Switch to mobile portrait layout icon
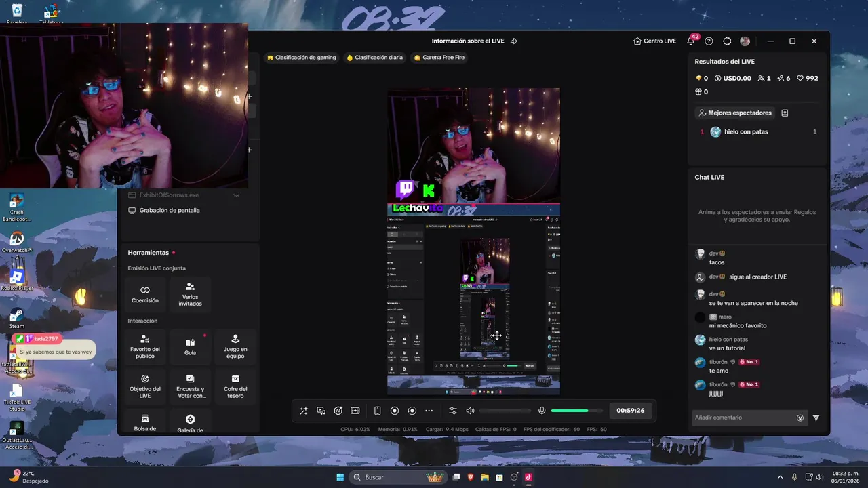The image size is (868, 488). [x=378, y=411]
